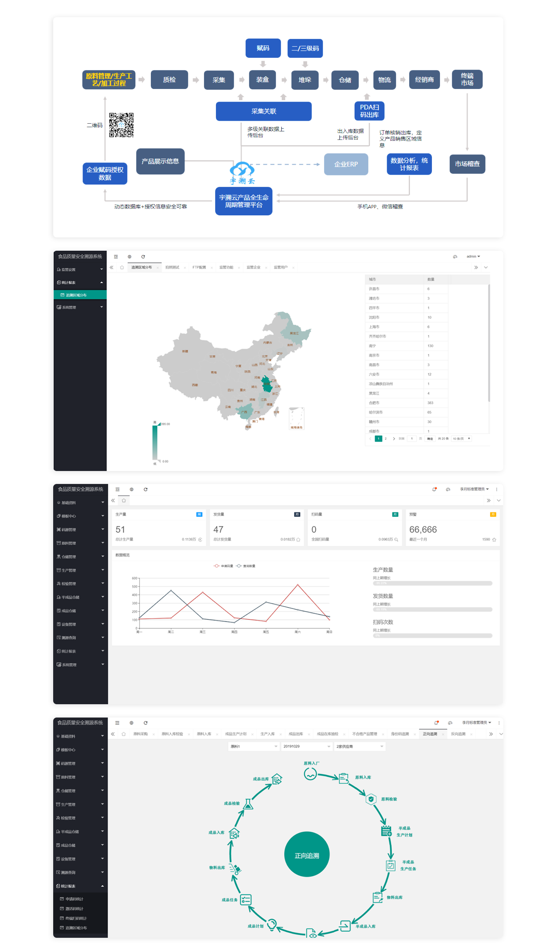
Task: Close the 拍照测试 tab
Action: pos(185,268)
